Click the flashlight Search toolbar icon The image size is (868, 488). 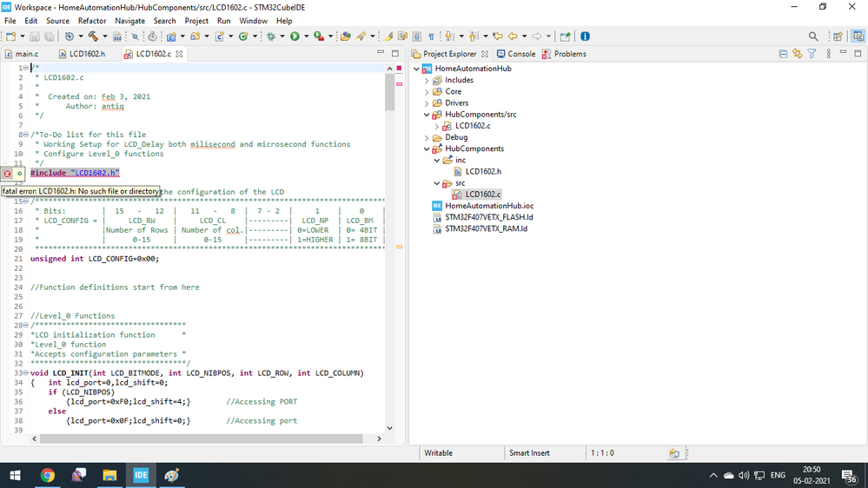pos(361,36)
